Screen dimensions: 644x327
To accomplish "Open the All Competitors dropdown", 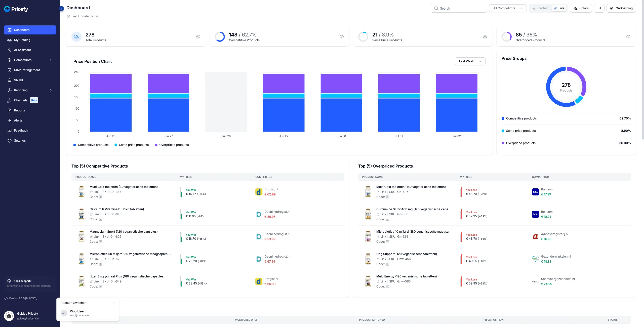I will click(x=508, y=8).
